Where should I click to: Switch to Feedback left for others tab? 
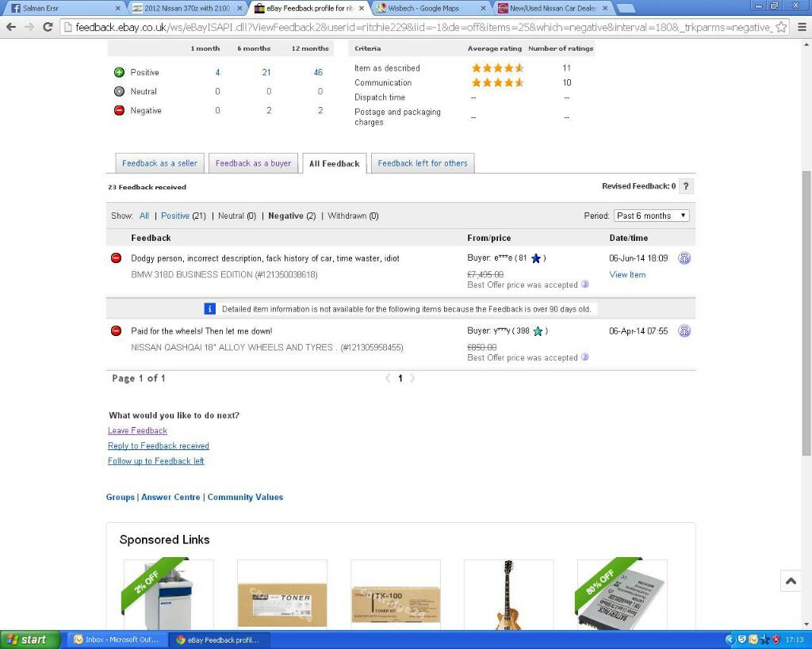click(x=423, y=163)
